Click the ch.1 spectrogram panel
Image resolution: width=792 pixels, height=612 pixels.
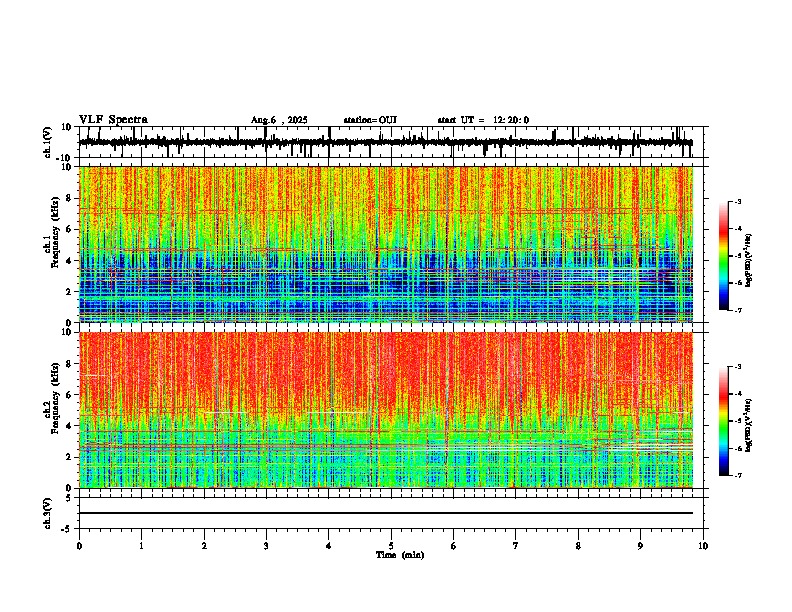click(386, 244)
